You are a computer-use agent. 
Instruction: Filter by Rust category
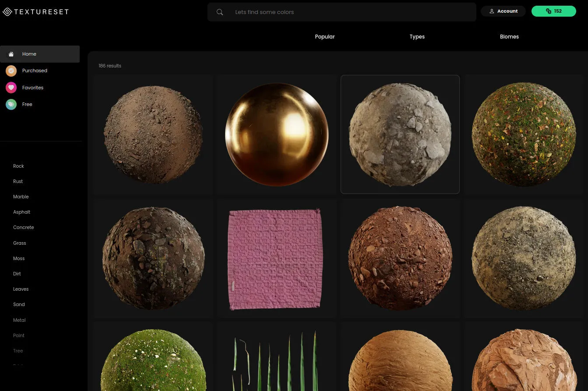(18, 181)
